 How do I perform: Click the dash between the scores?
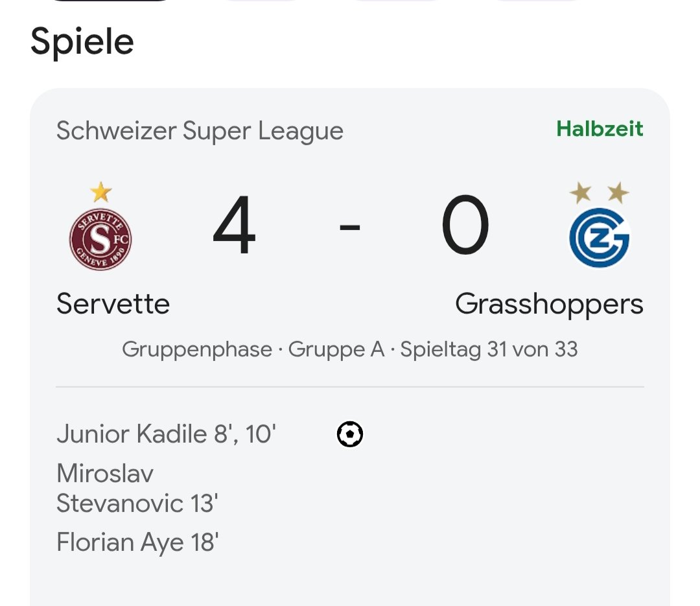(x=350, y=228)
